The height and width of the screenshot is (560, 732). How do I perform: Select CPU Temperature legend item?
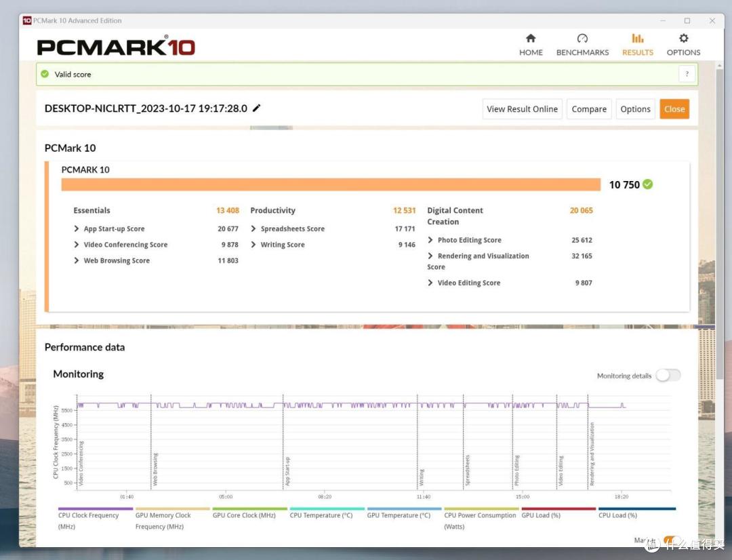(327, 513)
